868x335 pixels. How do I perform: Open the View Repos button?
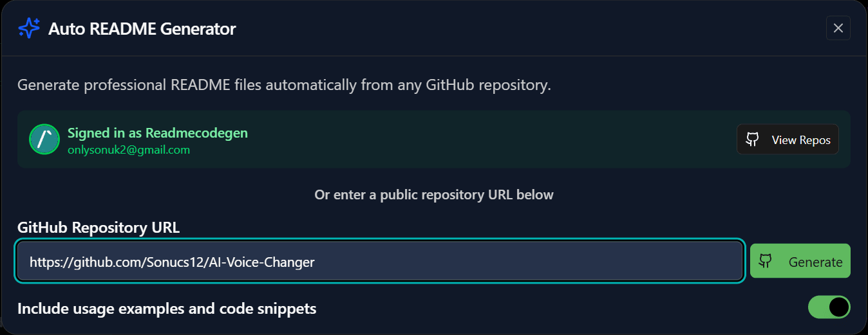[x=788, y=140]
